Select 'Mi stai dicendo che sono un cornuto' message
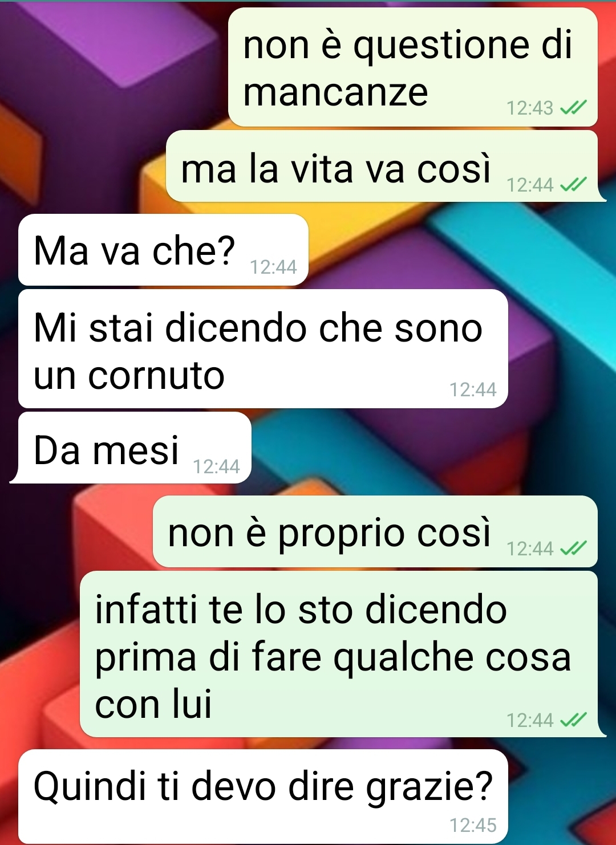 [x=263, y=349]
